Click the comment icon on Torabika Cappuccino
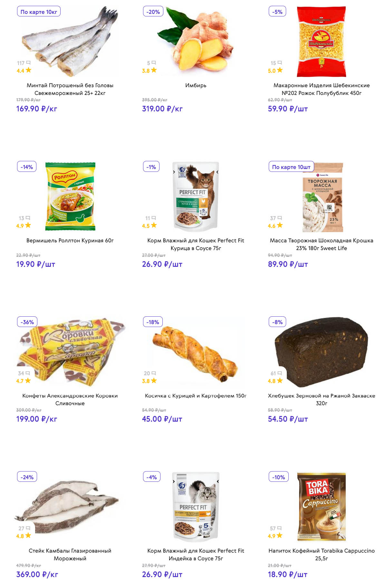This screenshot has width=387, height=588. pos(279,528)
